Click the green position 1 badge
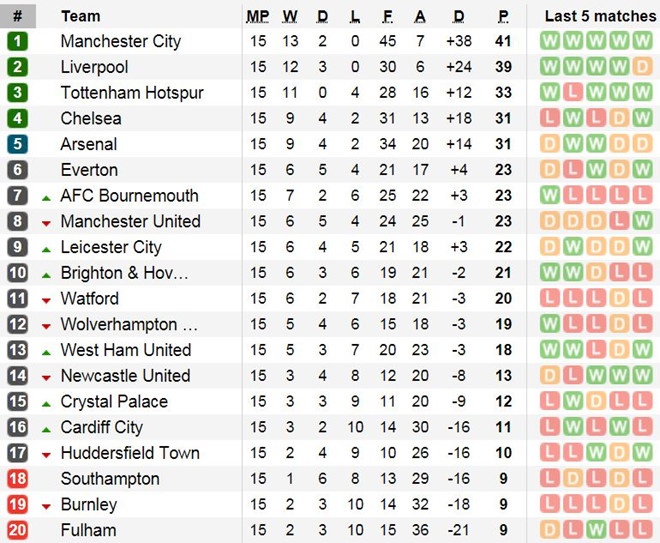Screen dimensions: 660x543 18,41
